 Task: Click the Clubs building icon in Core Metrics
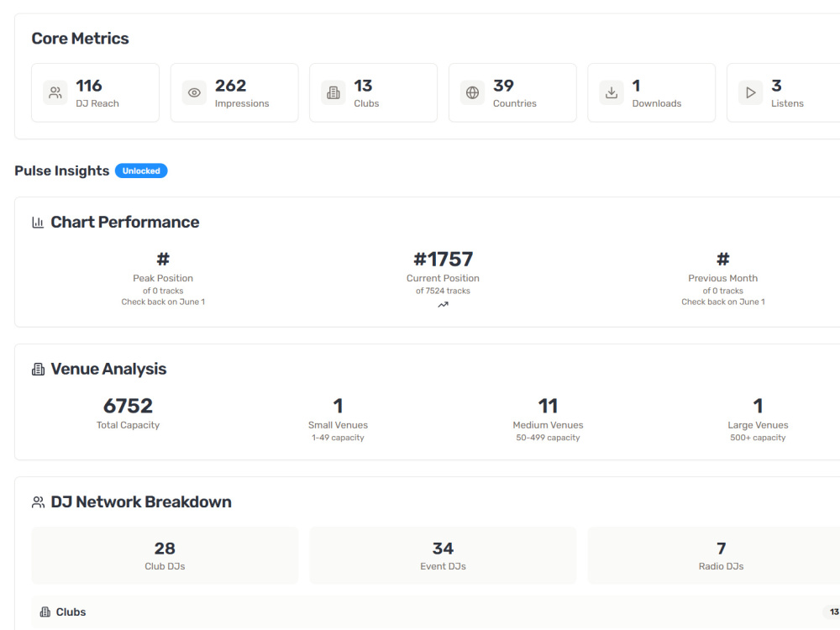pyautogui.click(x=333, y=92)
